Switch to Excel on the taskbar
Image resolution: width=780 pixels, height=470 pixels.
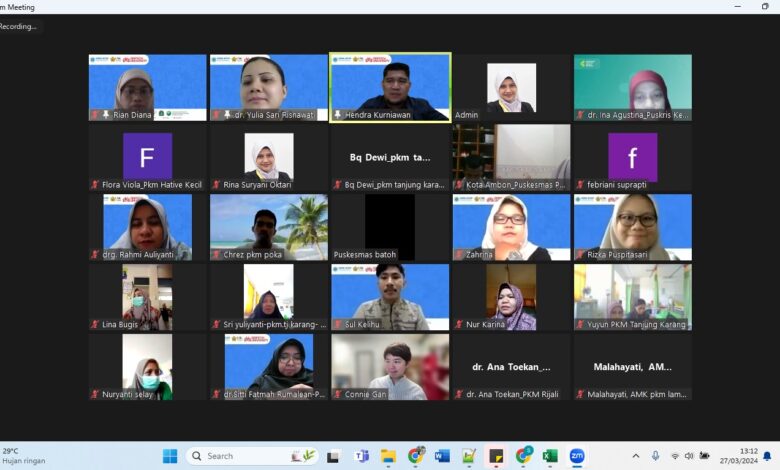coord(550,456)
